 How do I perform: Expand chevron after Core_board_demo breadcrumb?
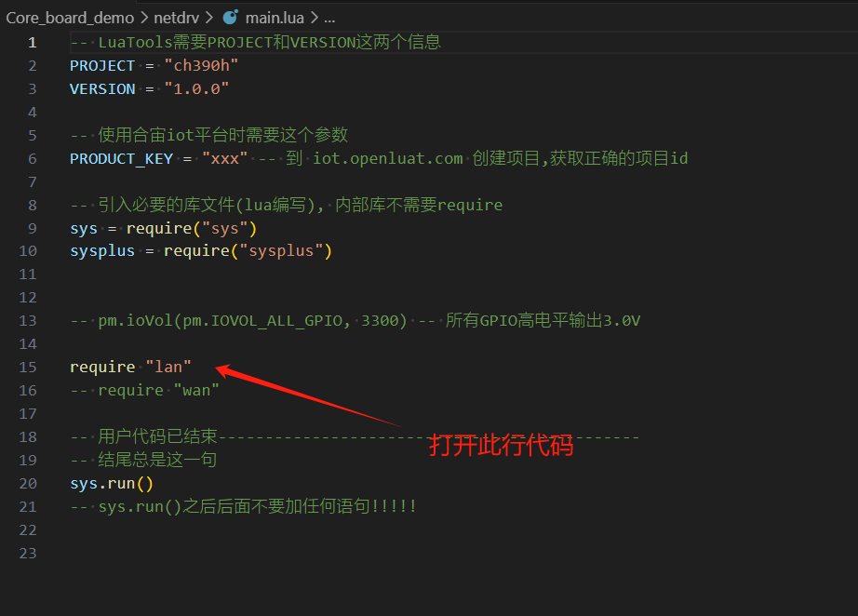(x=144, y=18)
